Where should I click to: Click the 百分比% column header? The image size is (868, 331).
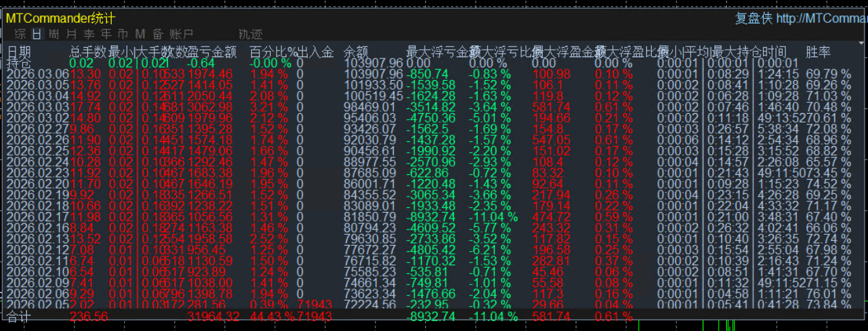point(273,52)
